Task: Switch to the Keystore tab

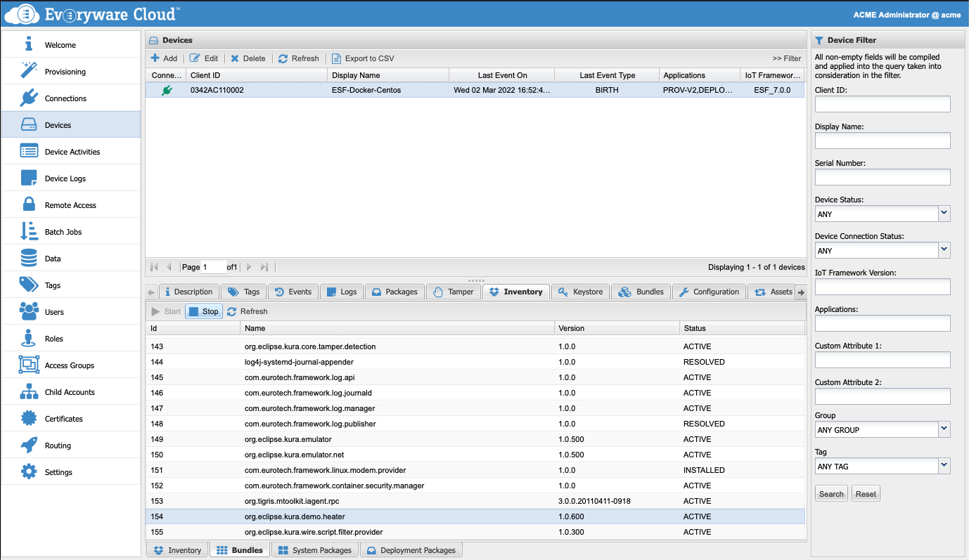Action: click(x=580, y=292)
